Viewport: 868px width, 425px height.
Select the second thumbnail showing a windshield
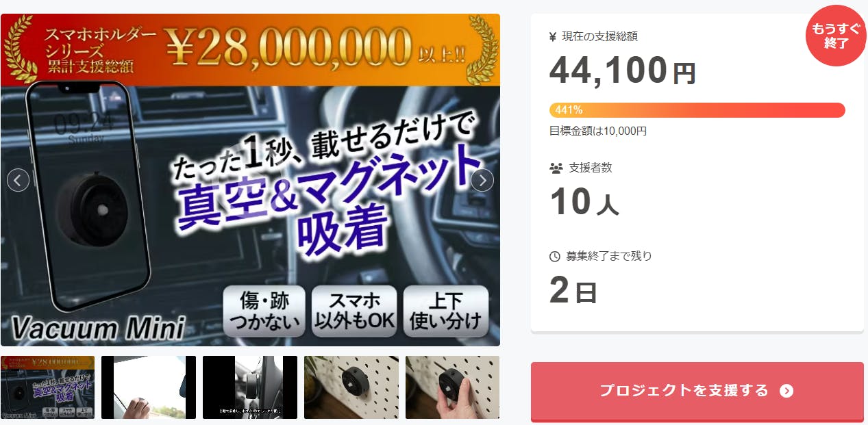149,387
